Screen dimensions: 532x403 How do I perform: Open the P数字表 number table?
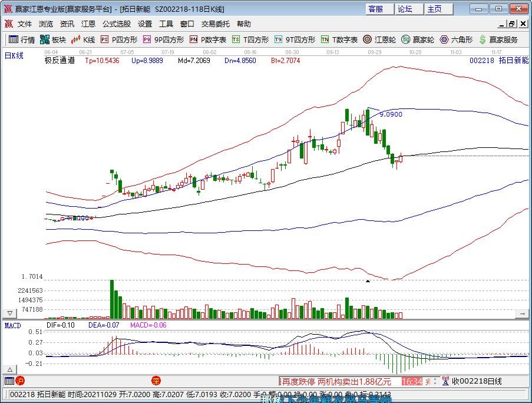click(207, 40)
